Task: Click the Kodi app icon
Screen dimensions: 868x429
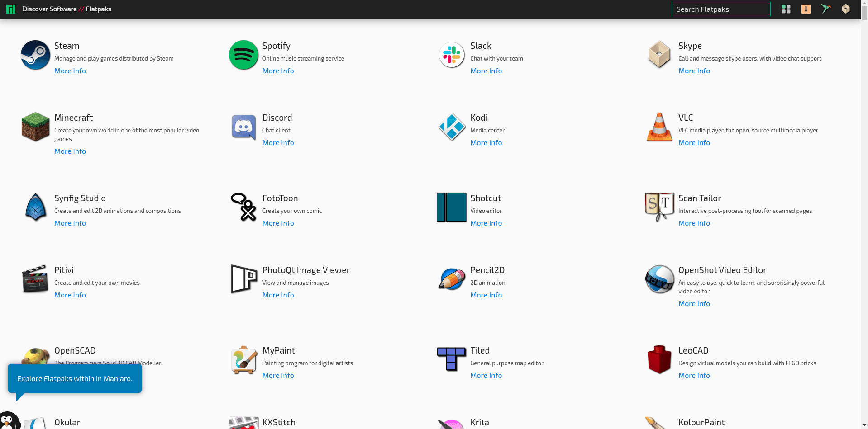Action: [452, 127]
